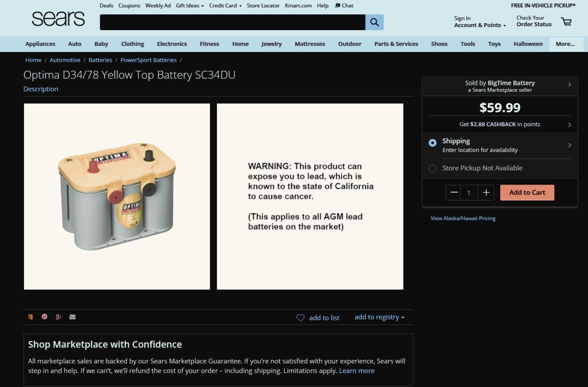
Task: Share product on Google Plus
Action: 58,317
